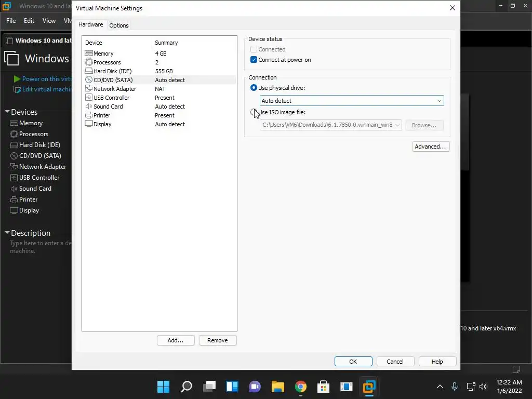Click the Sound Card icon in the VMware sidebar
Image resolution: width=532 pixels, height=399 pixels.
(x=14, y=189)
